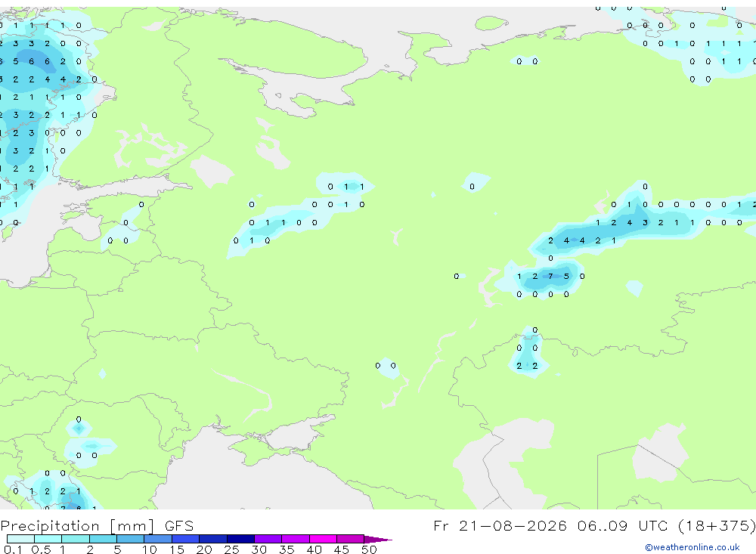Click the legend label "30"

[259, 549]
